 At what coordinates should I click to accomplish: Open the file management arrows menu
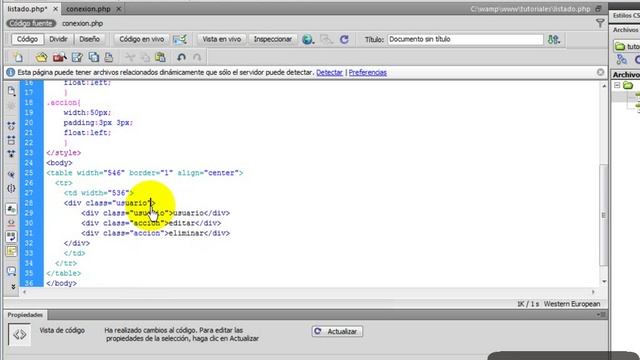[554, 40]
